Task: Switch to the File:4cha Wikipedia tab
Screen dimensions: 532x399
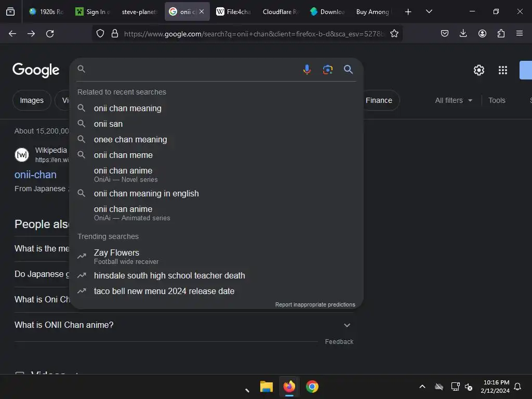Action: (x=233, y=11)
